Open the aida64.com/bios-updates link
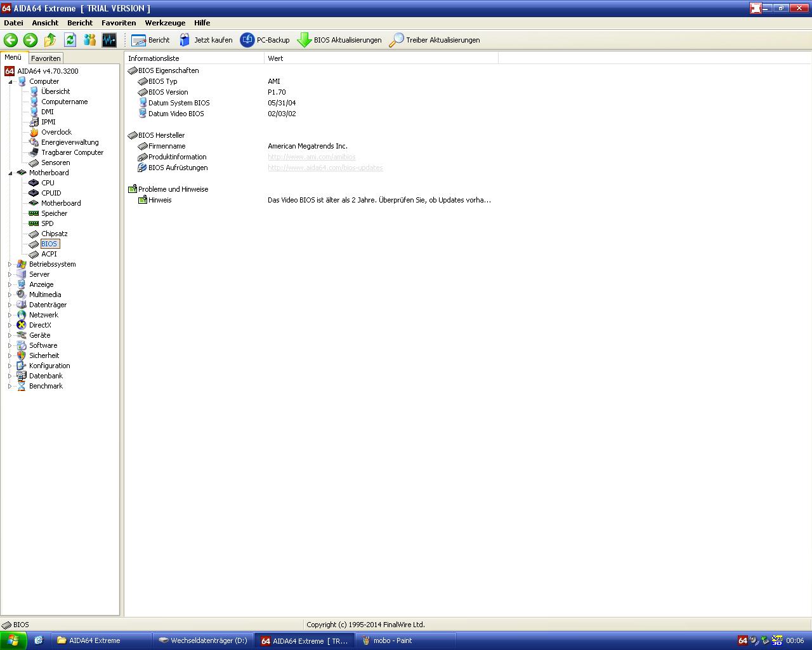 325,168
